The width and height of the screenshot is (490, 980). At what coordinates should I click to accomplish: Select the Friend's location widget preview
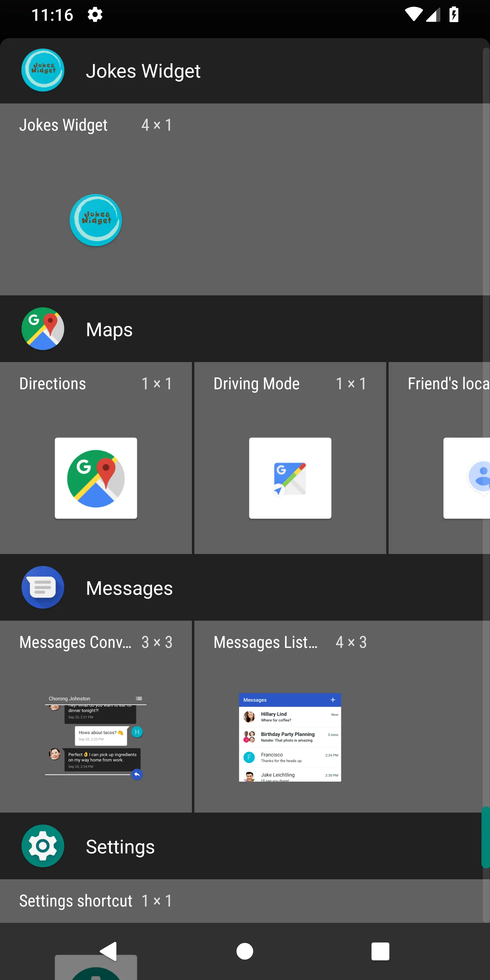tap(467, 478)
